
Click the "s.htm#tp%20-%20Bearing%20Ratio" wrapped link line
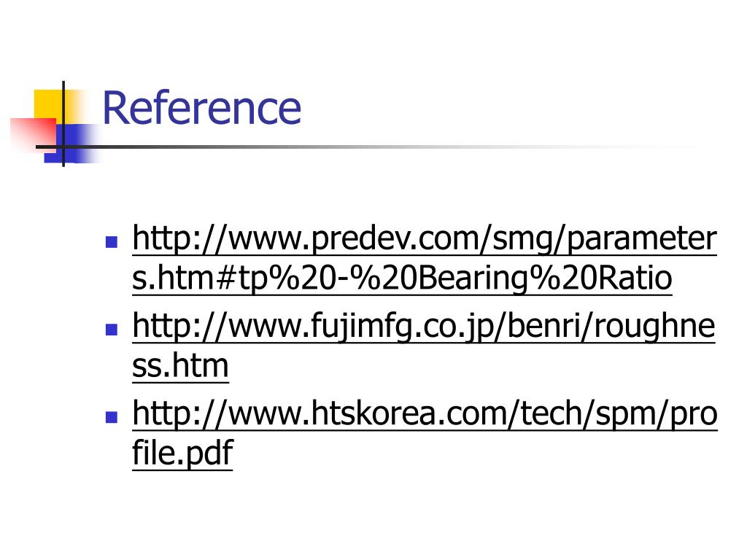(x=402, y=279)
